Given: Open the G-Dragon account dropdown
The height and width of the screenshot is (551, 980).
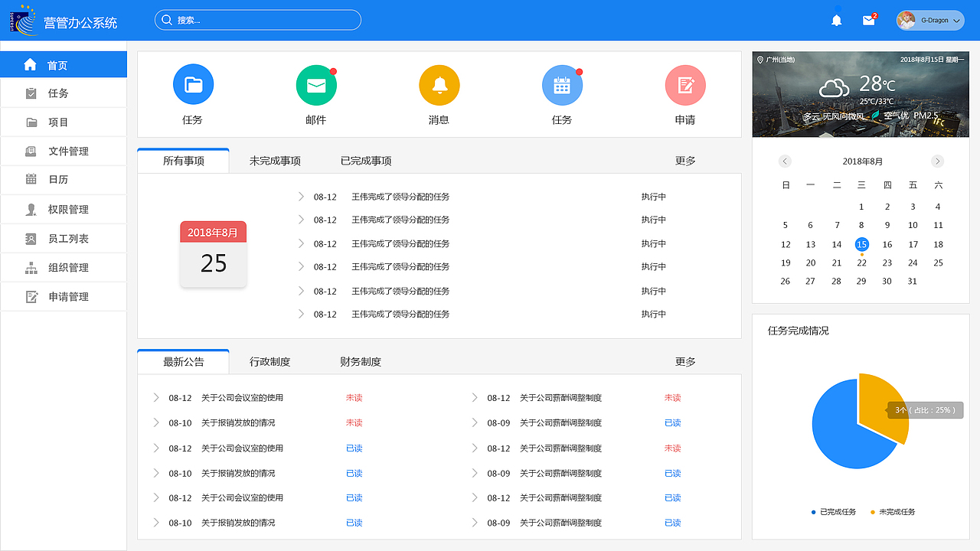Looking at the screenshot, I should [929, 20].
